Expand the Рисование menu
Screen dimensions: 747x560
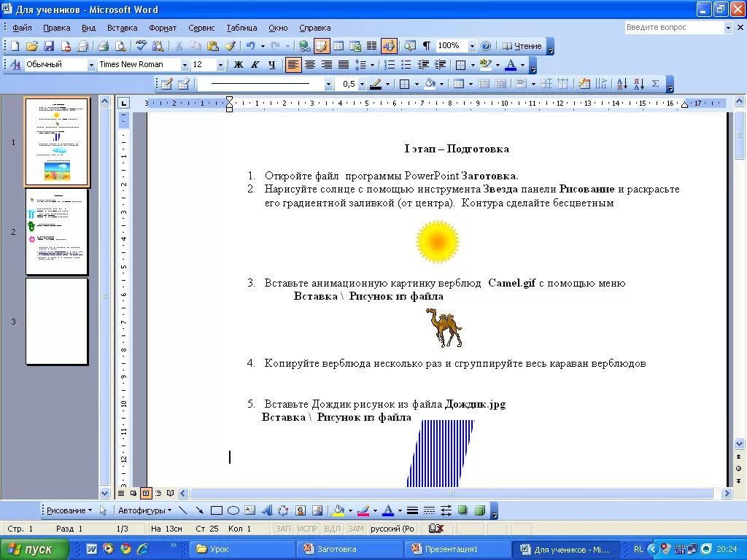[69, 510]
